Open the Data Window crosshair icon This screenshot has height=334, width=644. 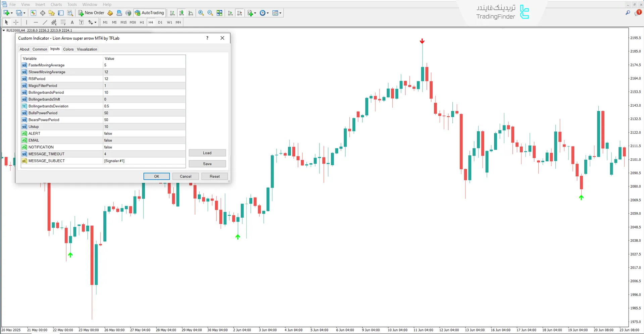tap(43, 13)
